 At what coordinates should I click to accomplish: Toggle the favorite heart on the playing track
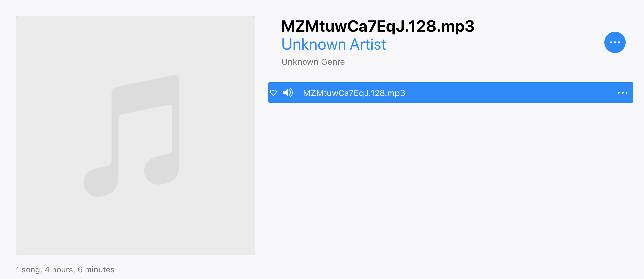tap(273, 93)
